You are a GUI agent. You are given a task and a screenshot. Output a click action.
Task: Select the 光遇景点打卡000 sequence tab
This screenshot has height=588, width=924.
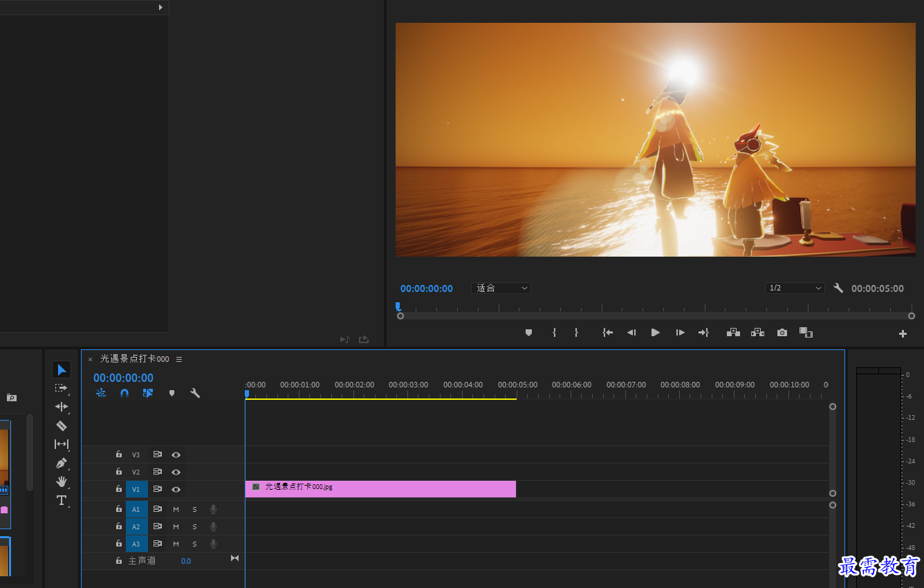tap(135, 359)
